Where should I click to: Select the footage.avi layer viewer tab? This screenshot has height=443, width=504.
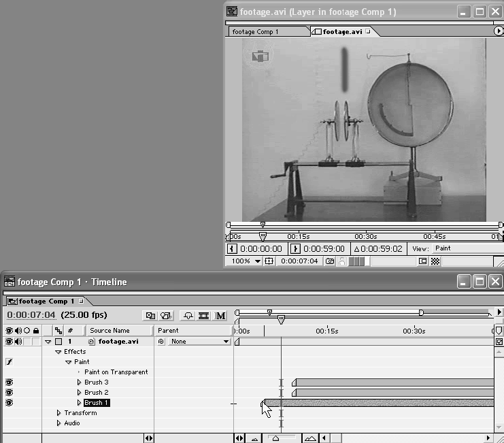[343, 32]
